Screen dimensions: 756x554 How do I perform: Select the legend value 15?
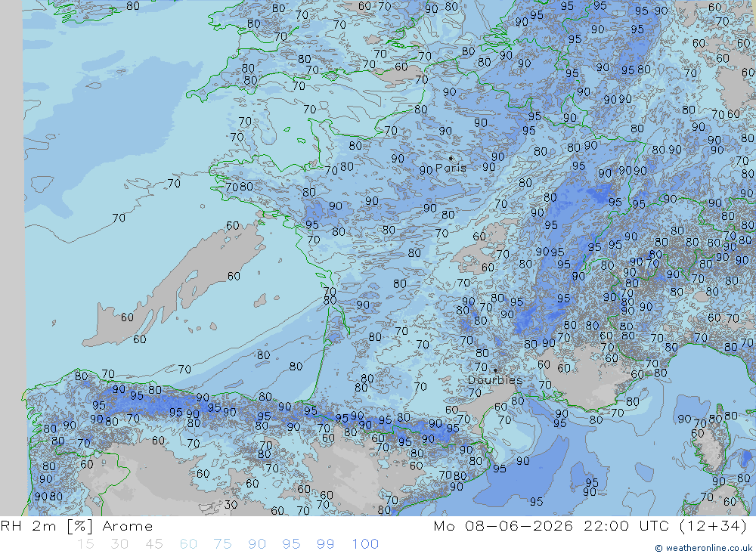(85, 544)
